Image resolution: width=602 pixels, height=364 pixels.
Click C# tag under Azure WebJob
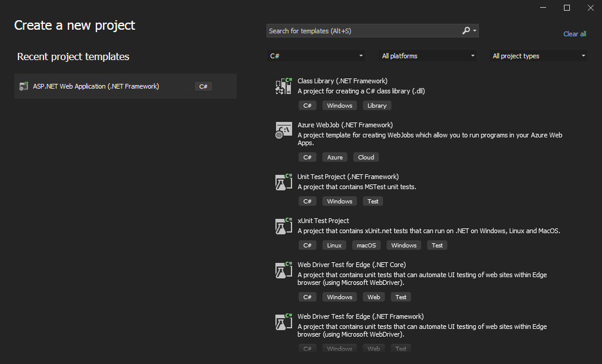308,158
